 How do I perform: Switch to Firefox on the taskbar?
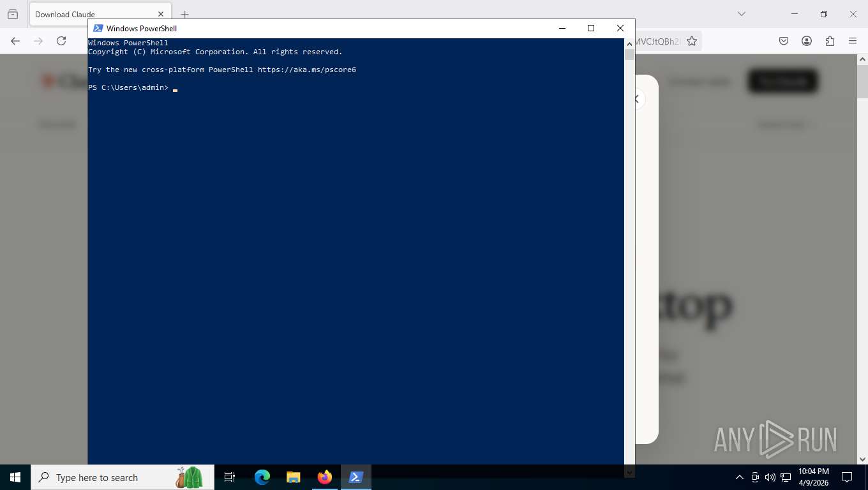(324, 477)
